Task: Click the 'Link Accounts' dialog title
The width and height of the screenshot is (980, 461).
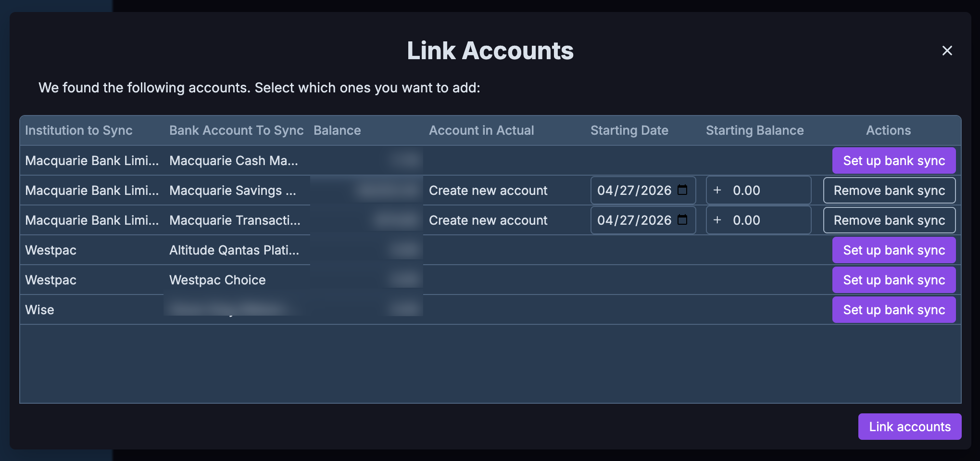Action: pos(490,51)
